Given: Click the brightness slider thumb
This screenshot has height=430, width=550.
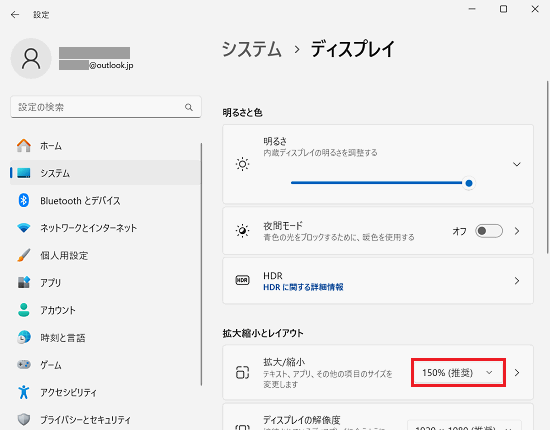Looking at the screenshot, I should [x=469, y=183].
